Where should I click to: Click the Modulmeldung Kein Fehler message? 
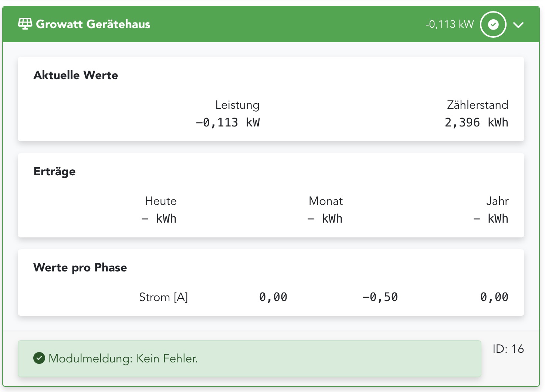123,358
